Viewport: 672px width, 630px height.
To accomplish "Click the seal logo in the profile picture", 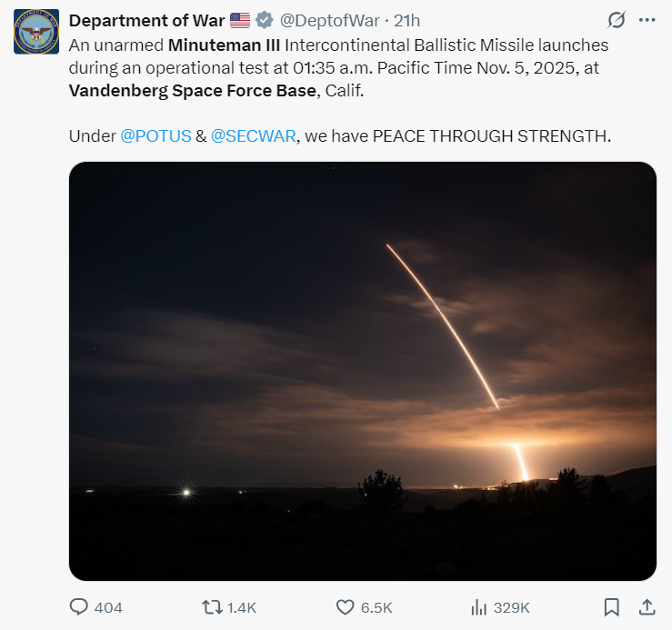I will tap(36, 32).
